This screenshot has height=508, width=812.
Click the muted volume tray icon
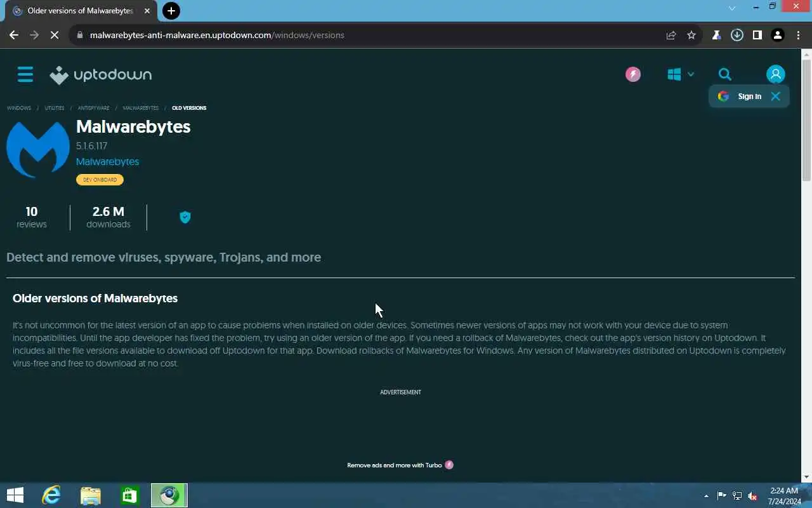(753, 496)
